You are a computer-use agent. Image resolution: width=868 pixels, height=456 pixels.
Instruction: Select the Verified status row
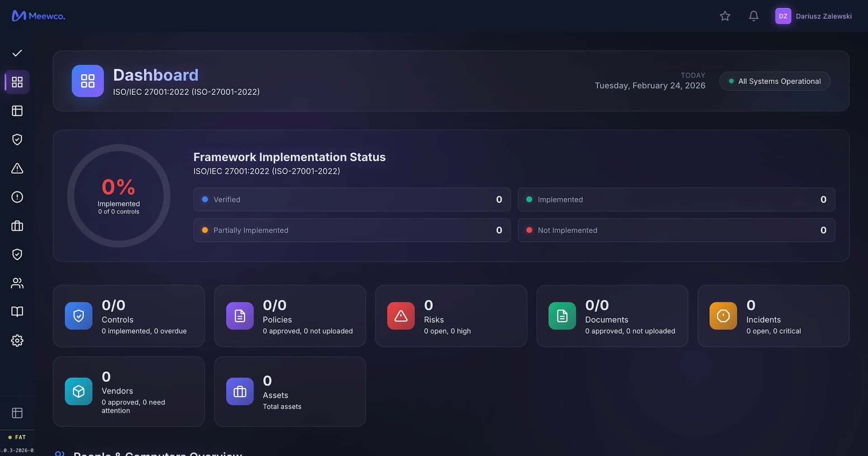coord(352,199)
